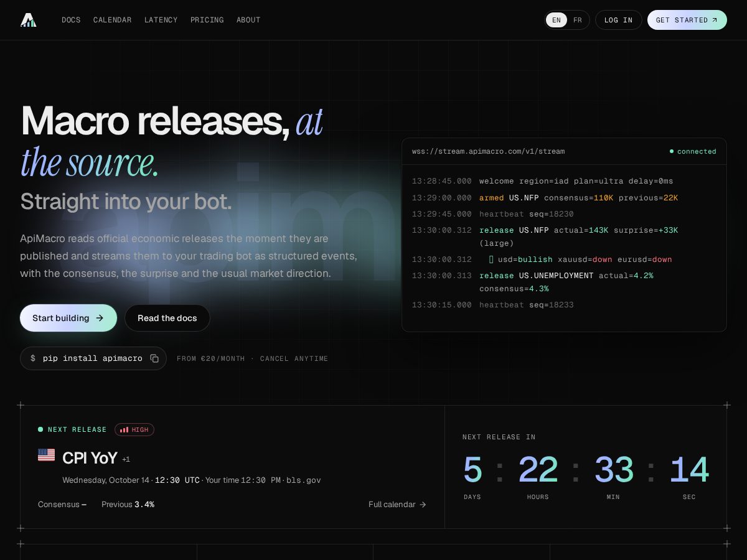The height and width of the screenshot is (560, 747).
Task: Switch language to FR
Action: click(578, 20)
